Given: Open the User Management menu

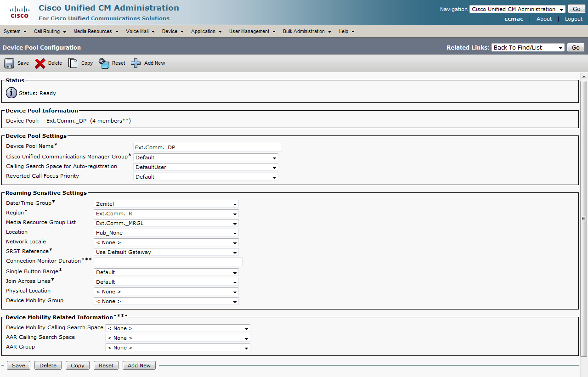Looking at the screenshot, I should [x=252, y=32].
